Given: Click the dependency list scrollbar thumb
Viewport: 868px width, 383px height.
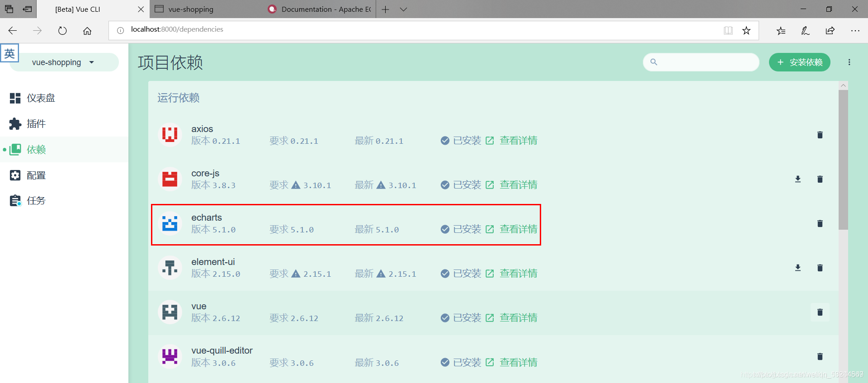Looking at the screenshot, I should click(843, 160).
